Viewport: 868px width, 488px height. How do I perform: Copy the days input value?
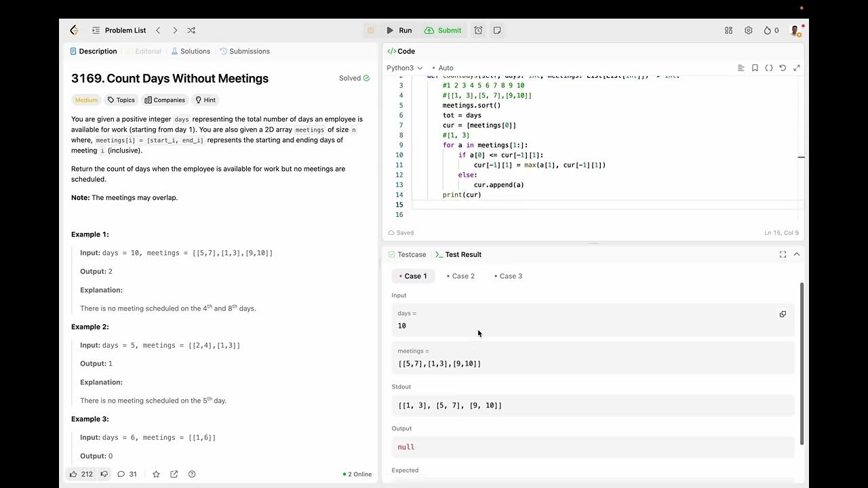coord(783,314)
